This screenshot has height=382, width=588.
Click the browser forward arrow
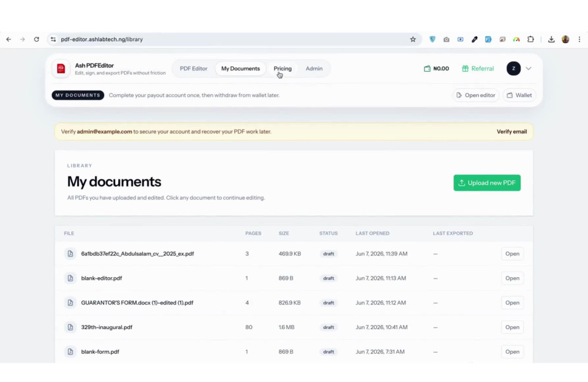pos(22,39)
